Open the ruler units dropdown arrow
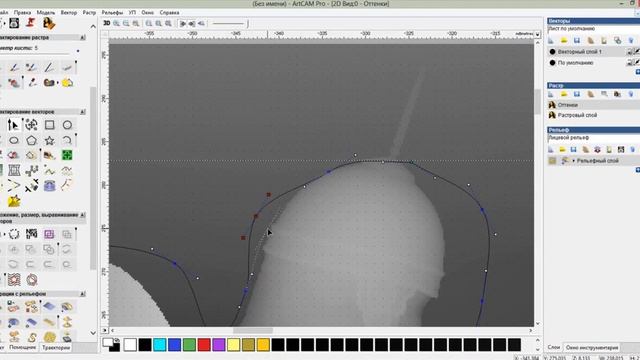 [538, 34]
